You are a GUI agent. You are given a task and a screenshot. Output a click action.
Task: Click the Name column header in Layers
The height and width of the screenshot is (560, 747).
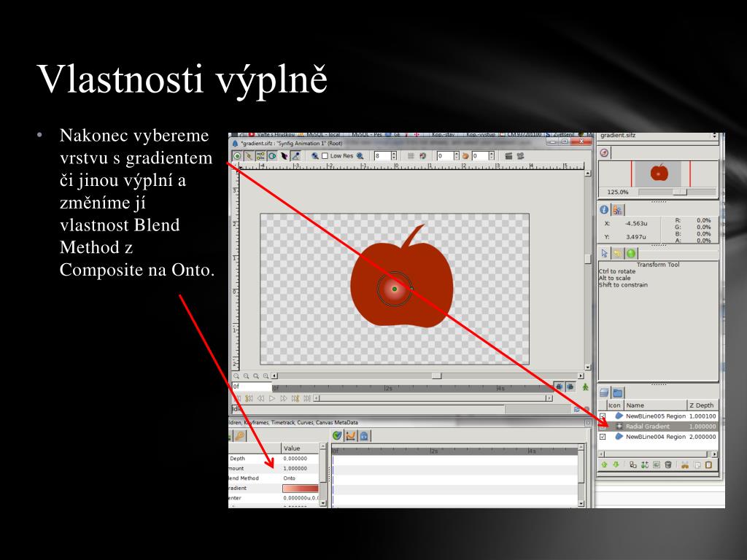click(655, 405)
